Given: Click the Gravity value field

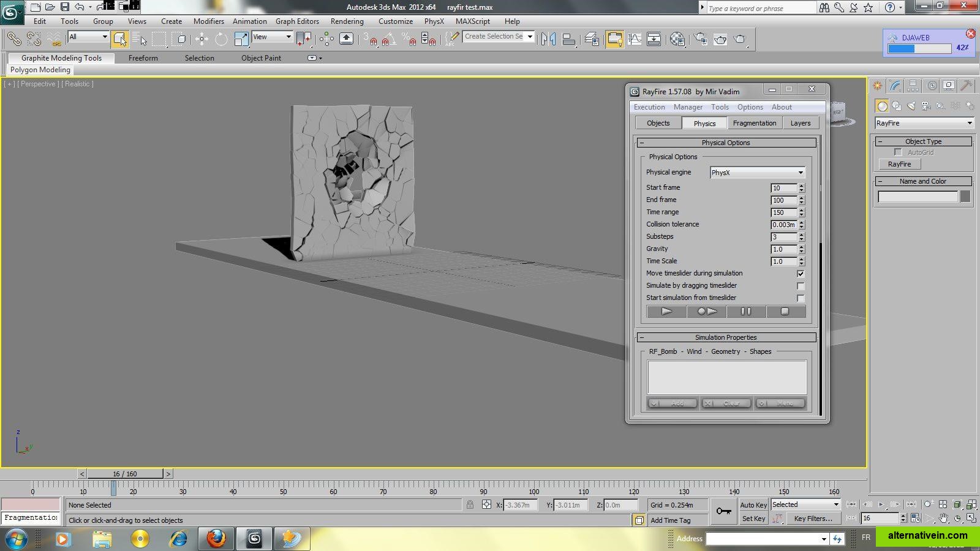Looking at the screenshot, I should pos(783,249).
